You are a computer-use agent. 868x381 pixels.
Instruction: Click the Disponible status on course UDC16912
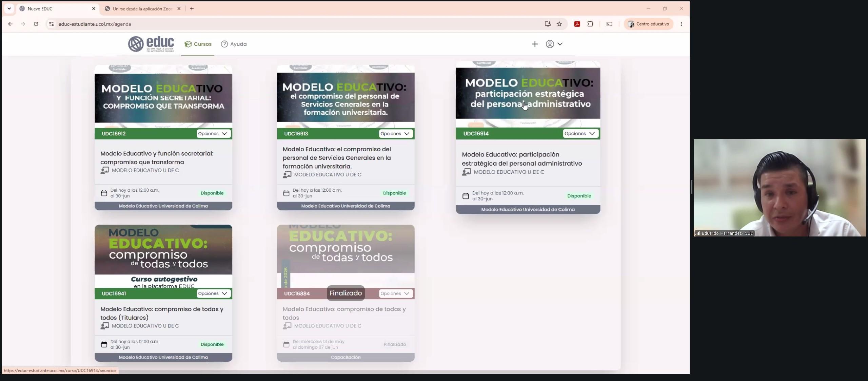click(212, 193)
